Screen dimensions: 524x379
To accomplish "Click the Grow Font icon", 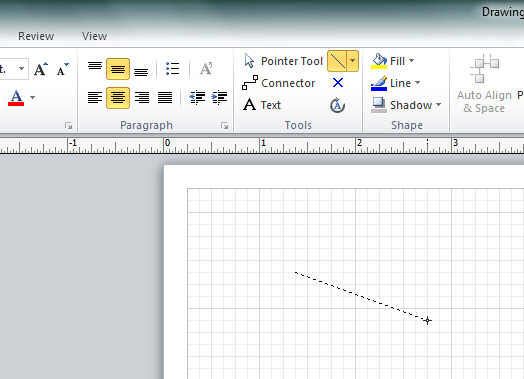I will tap(41, 69).
